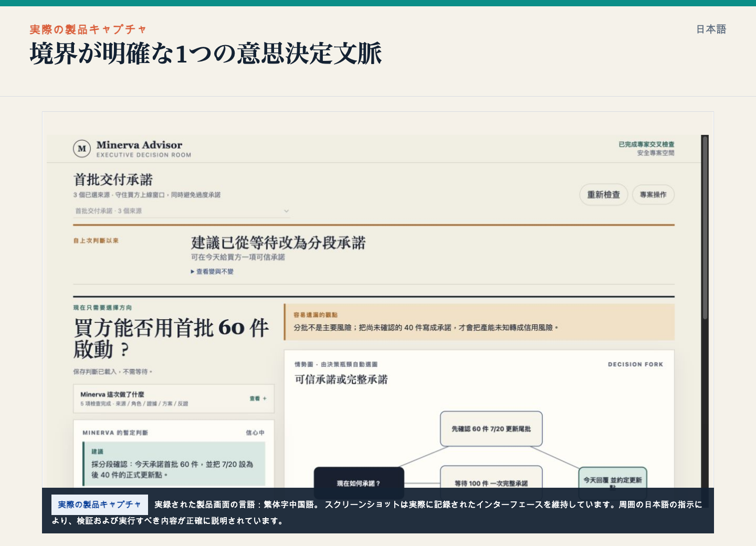This screenshot has height=546, width=756.
Task: Select the 先確認 60 件 7/20 更新尾批 node
Action: click(x=491, y=429)
